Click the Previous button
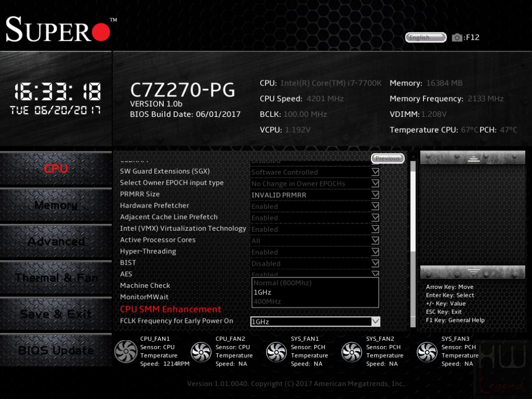The height and width of the screenshot is (399, 532). click(x=388, y=158)
